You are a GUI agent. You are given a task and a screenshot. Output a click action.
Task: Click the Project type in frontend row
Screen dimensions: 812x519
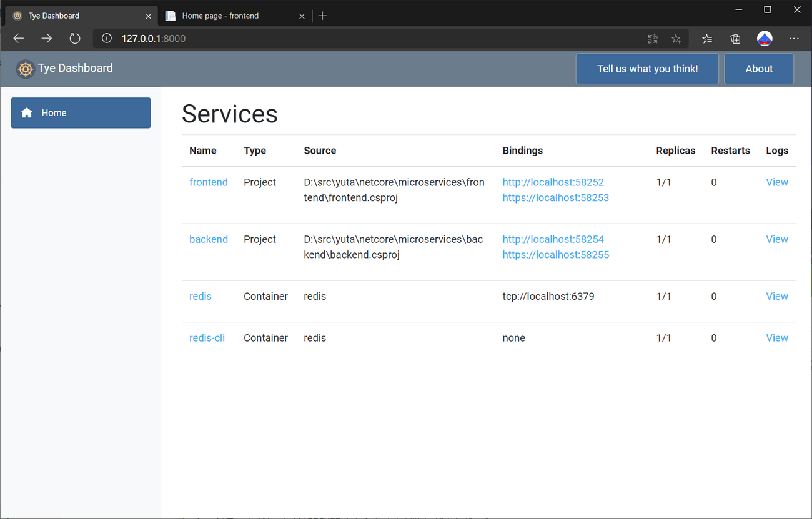coord(260,182)
